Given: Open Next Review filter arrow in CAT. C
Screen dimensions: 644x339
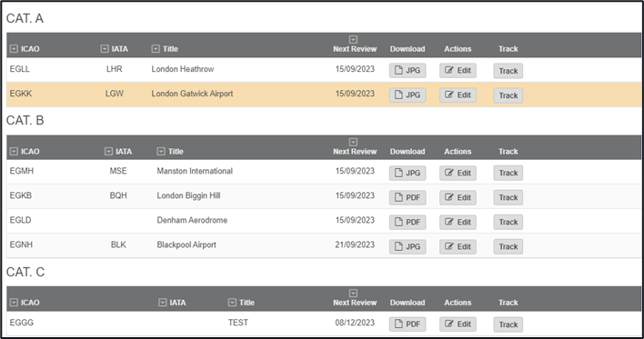Looking at the screenshot, I should coord(353,293).
